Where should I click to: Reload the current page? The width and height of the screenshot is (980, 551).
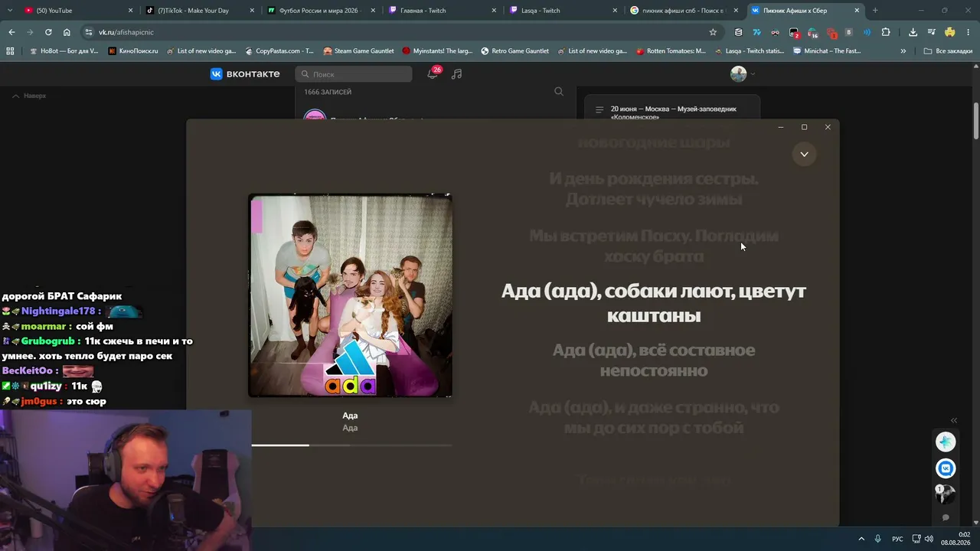click(48, 32)
